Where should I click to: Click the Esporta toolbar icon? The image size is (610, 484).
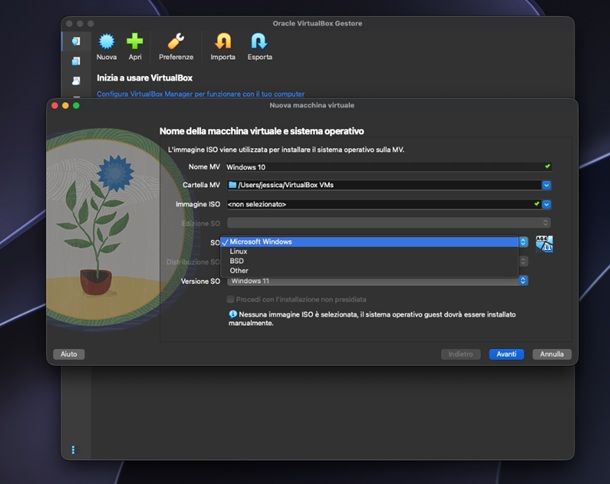259,41
